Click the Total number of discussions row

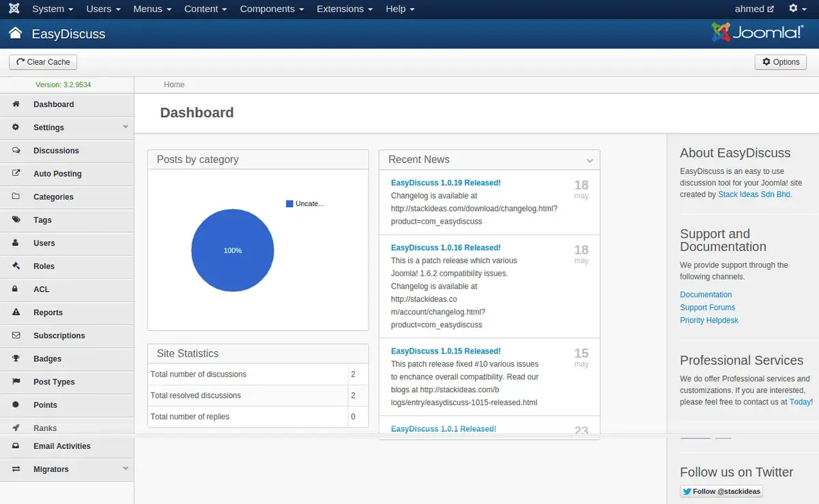click(258, 374)
